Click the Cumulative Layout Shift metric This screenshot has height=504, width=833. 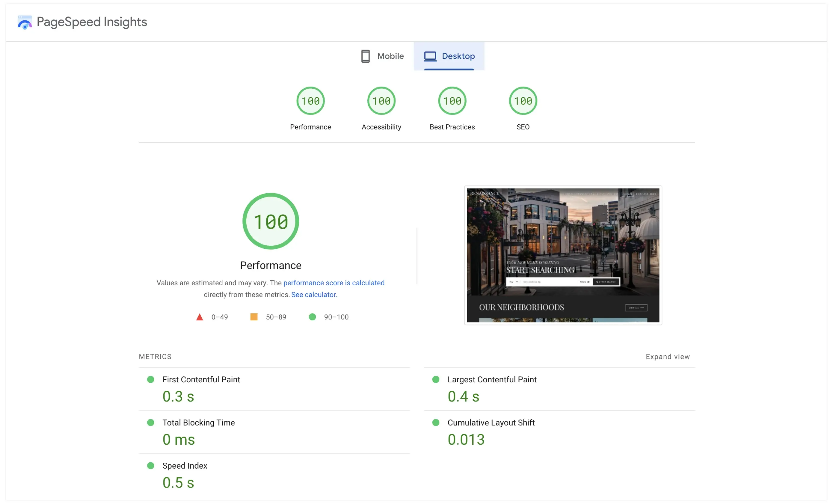point(491,423)
